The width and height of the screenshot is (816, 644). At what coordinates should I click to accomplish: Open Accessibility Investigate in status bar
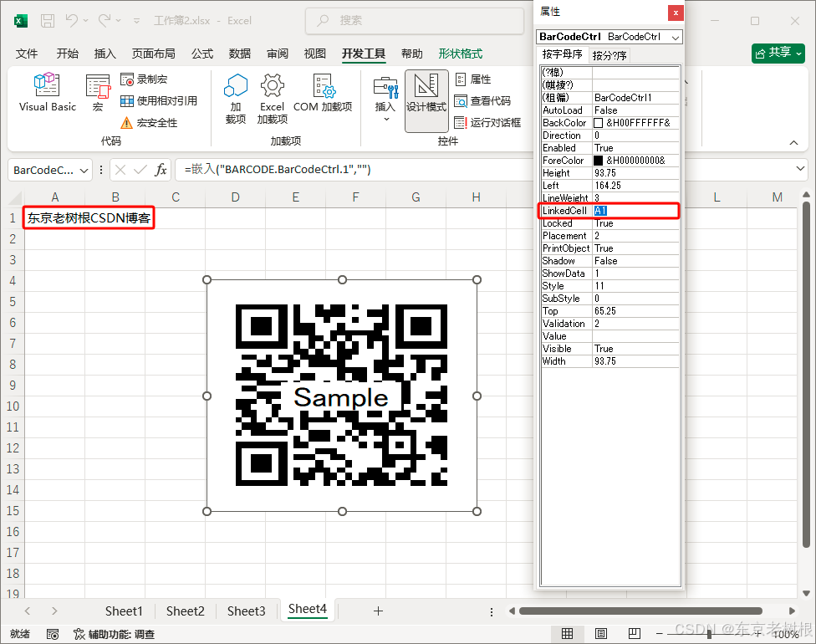pos(115,634)
